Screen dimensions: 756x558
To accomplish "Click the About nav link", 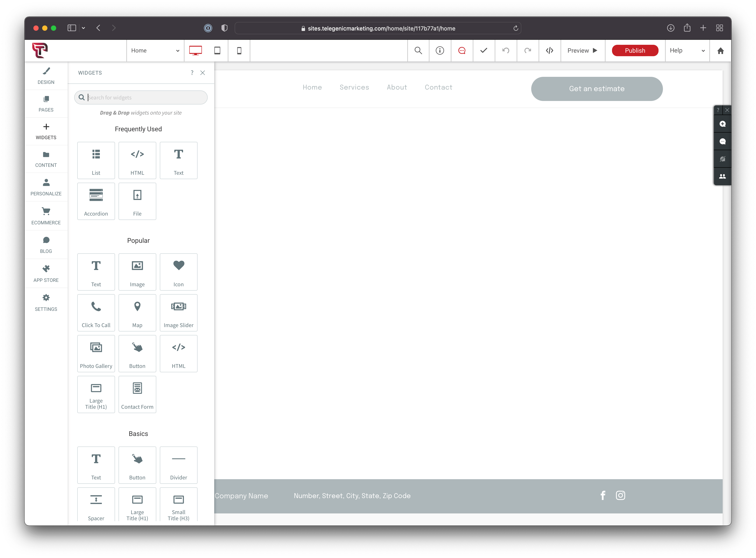I will click(x=397, y=87).
